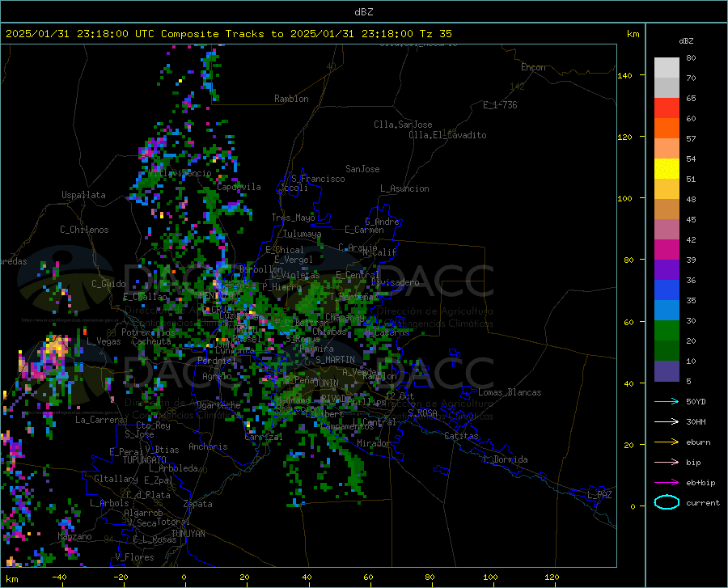Click the Ugarteche map label
Image resolution: width=728 pixels, height=588 pixels.
218,405
